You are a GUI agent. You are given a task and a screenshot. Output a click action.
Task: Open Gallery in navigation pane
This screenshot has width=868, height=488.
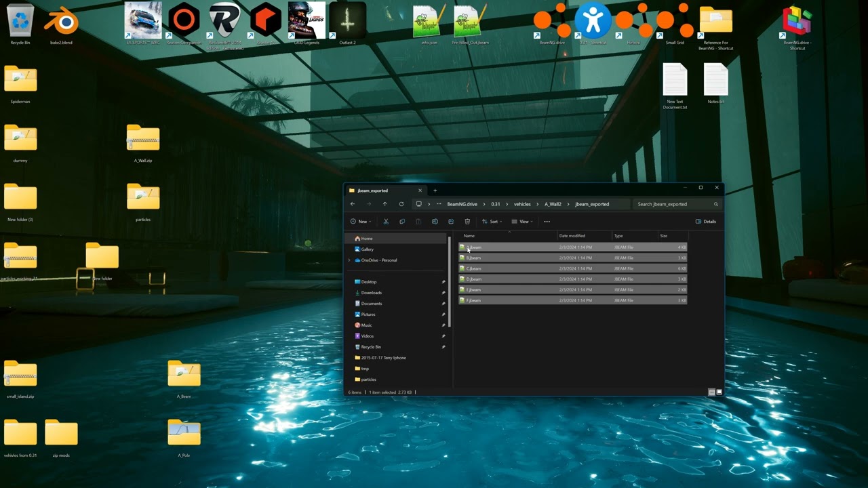point(397,249)
